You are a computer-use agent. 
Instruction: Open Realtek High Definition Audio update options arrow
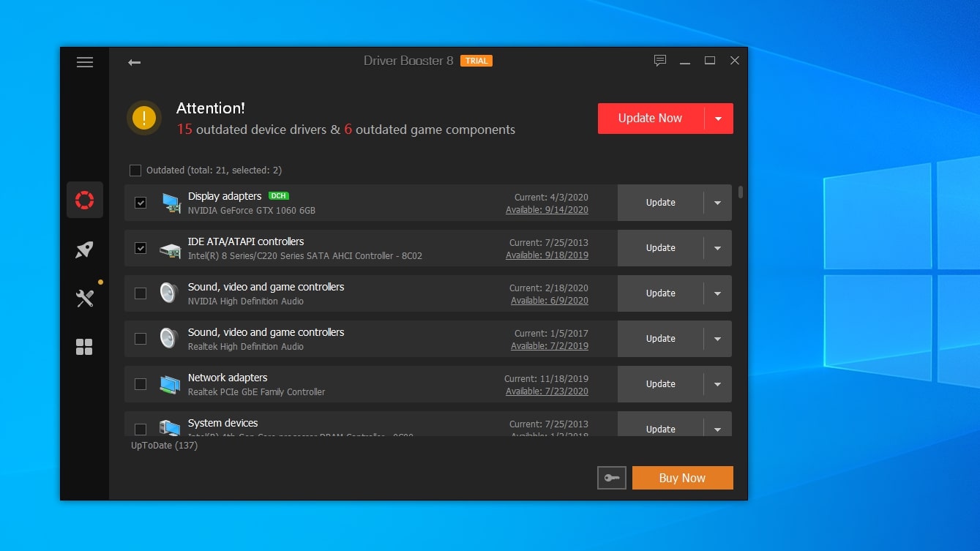pyautogui.click(x=717, y=339)
